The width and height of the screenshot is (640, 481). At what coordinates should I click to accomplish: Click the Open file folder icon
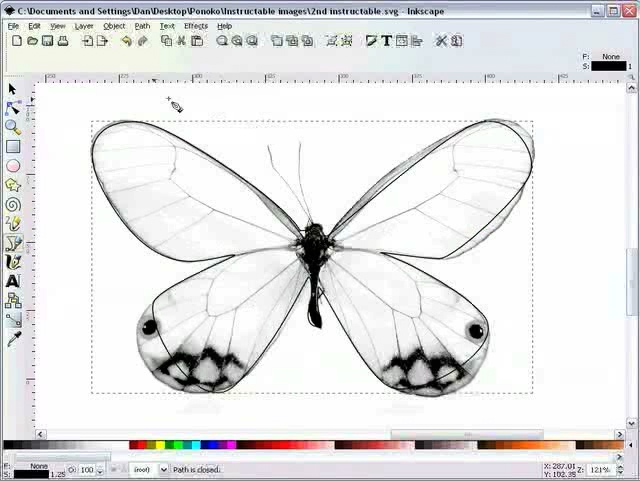[32, 41]
